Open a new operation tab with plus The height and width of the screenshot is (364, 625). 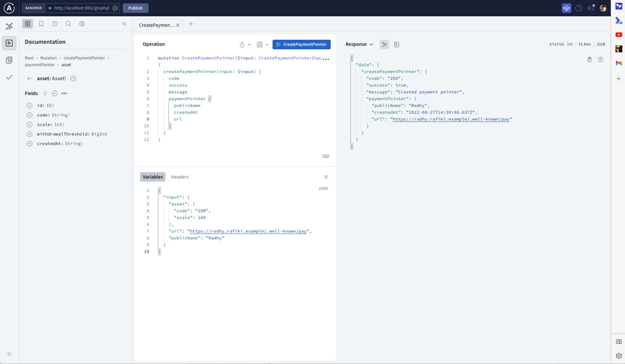pyautogui.click(x=191, y=24)
